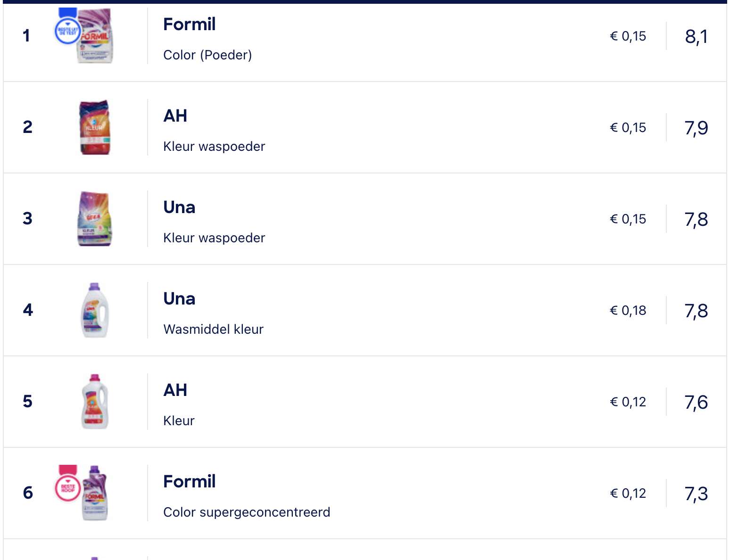Screen dimensions: 730x560
Task: Select the 7,9 score for AH waspoeder
Action: (x=697, y=128)
